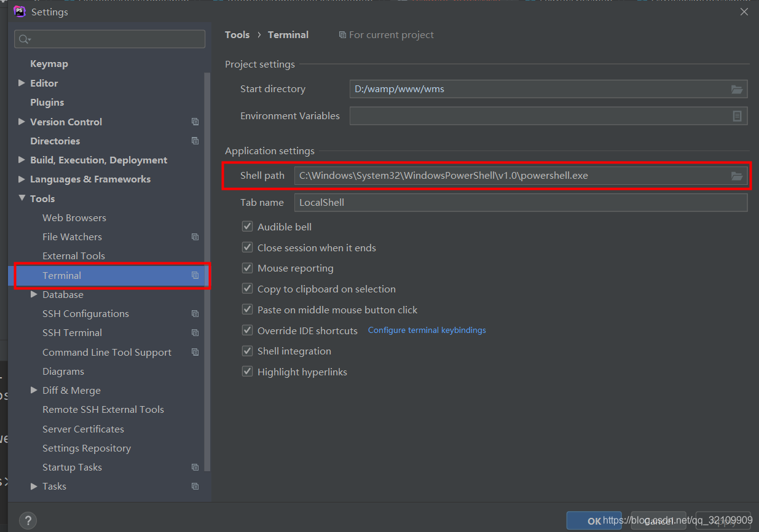Open Server Certificates settings

pos(83,429)
